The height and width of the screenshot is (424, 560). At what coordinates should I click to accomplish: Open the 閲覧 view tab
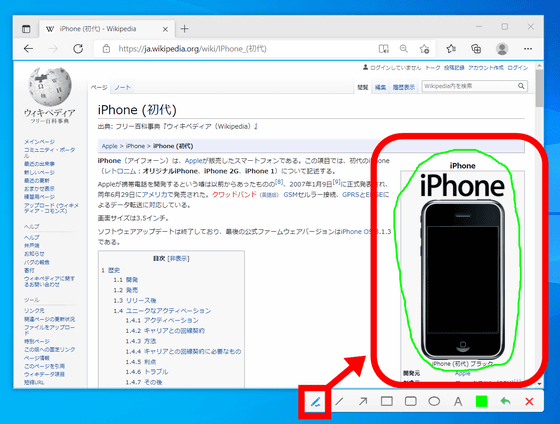coord(362,87)
